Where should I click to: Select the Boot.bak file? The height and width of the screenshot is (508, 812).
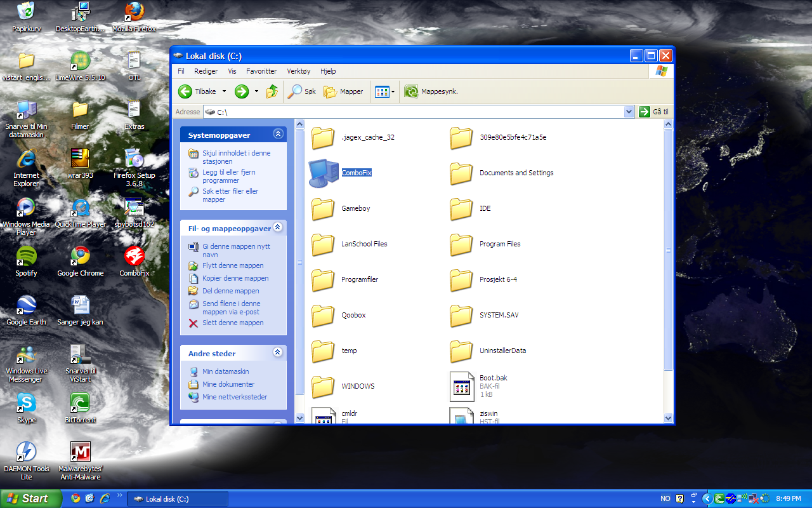coord(462,386)
